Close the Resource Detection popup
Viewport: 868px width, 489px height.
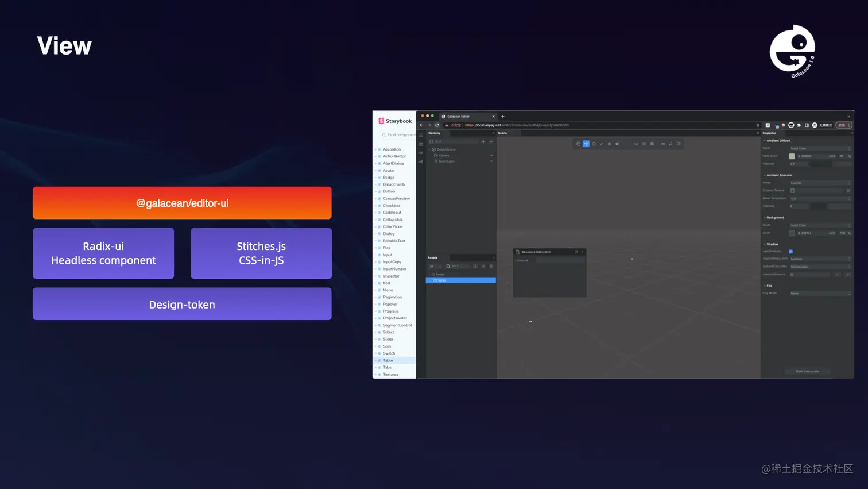click(582, 252)
